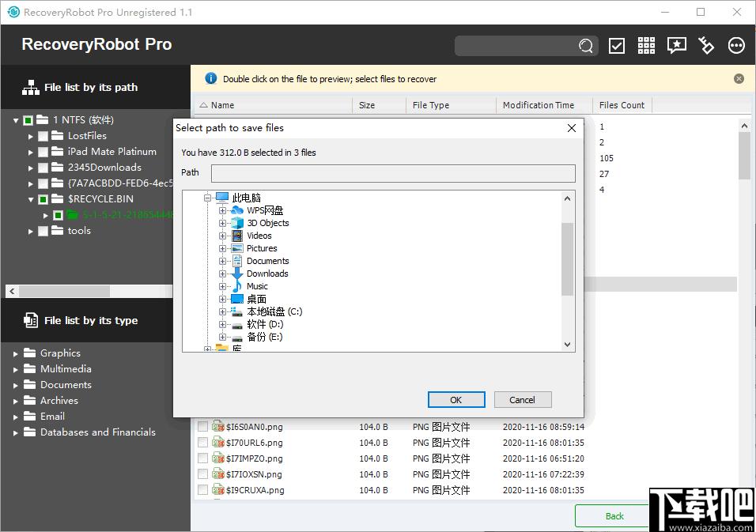Sort by File Type column header
Screen dimensions: 756x532
(451, 105)
